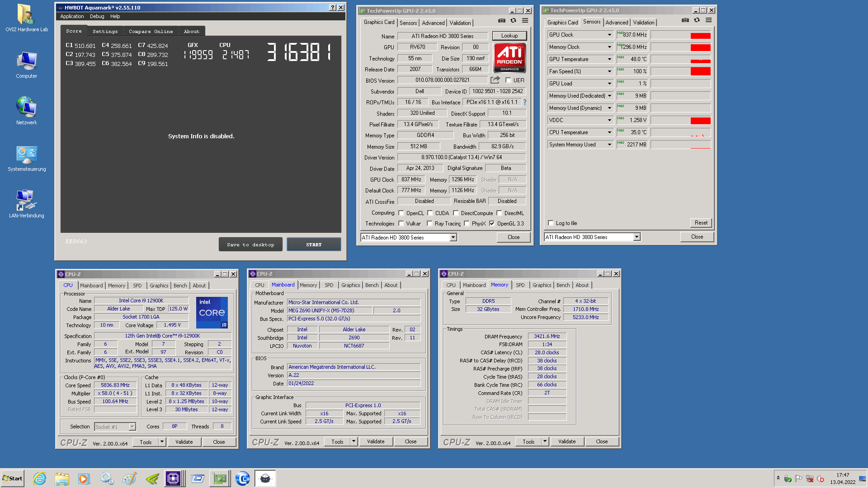Image resolution: width=868 pixels, height=488 pixels.
Task: Click the GPU-Z screenshot camera icon in Graphics Card window
Action: [x=502, y=21]
